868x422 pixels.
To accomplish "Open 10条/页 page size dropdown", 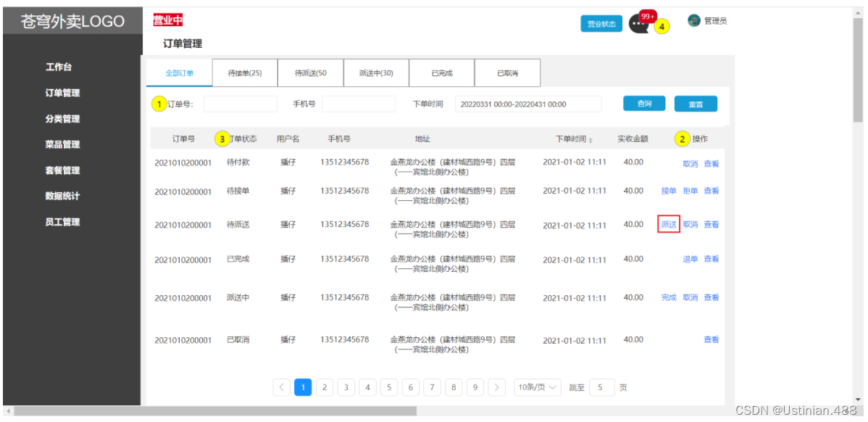I will click(538, 387).
